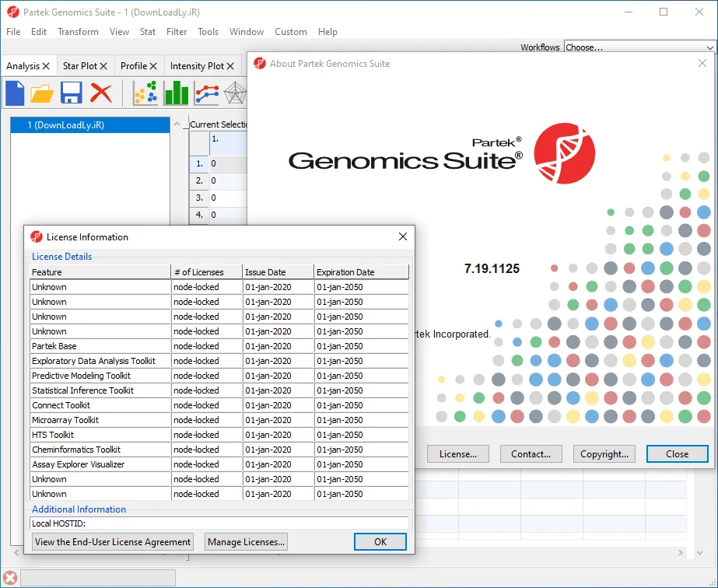
Task: Click View the End-User License Agreement
Action: [113, 542]
